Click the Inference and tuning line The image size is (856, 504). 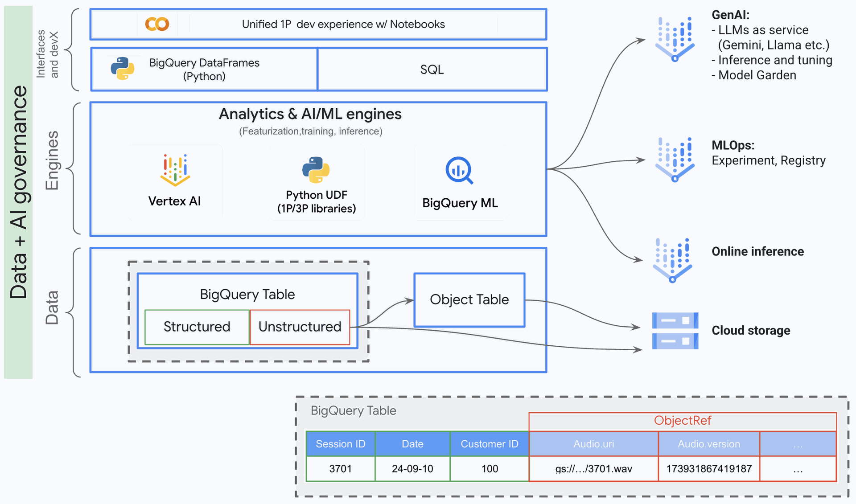click(772, 60)
